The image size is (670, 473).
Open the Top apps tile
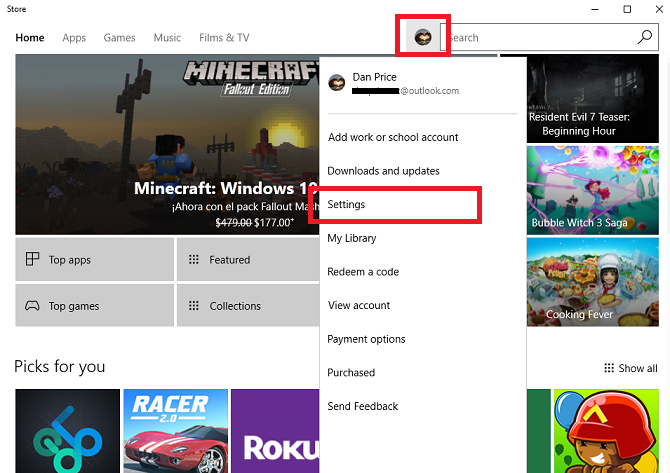point(94,259)
